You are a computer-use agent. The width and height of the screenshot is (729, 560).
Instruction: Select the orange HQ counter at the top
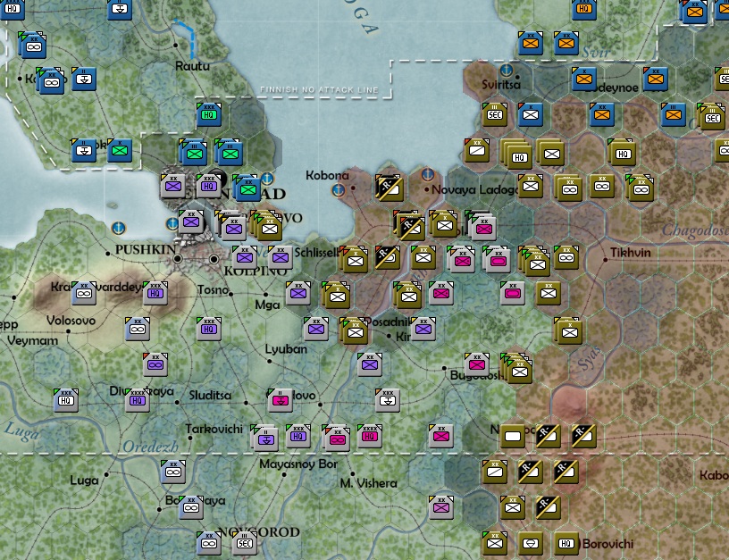[584, 8]
